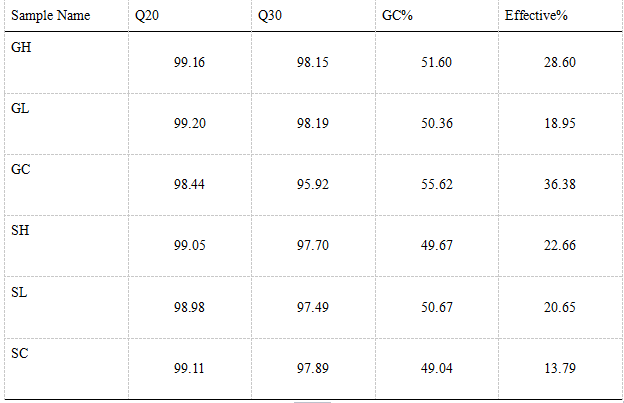Click the SC sample name cell

[x=20, y=353]
